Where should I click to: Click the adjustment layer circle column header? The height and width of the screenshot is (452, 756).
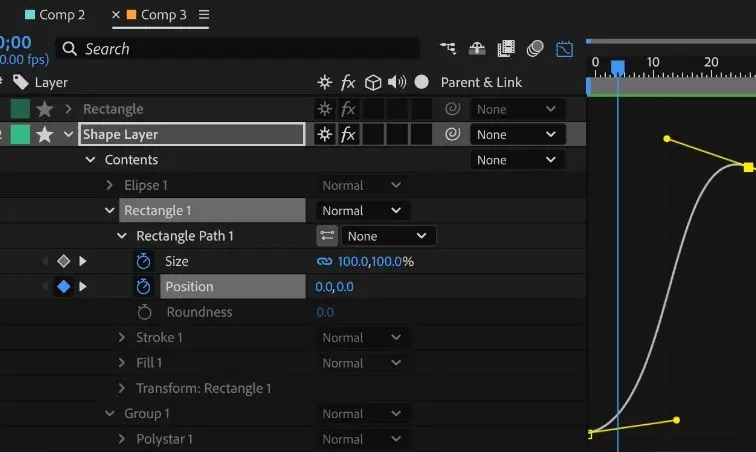click(421, 82)
